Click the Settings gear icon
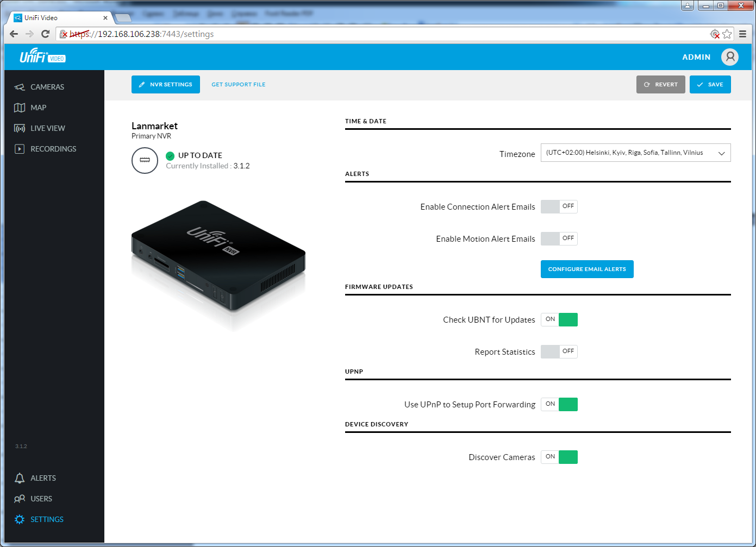This screenshot has height=547, width=756. 20,519
